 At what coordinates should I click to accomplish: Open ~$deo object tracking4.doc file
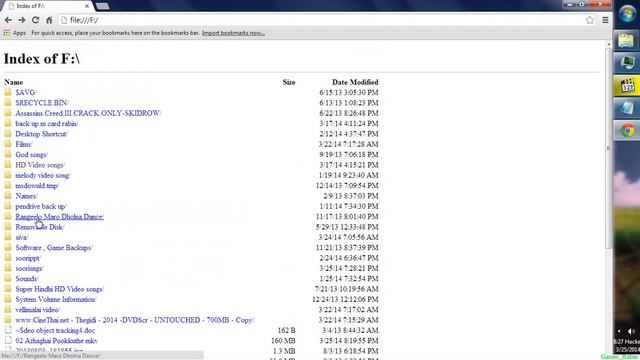coord(55,330)
